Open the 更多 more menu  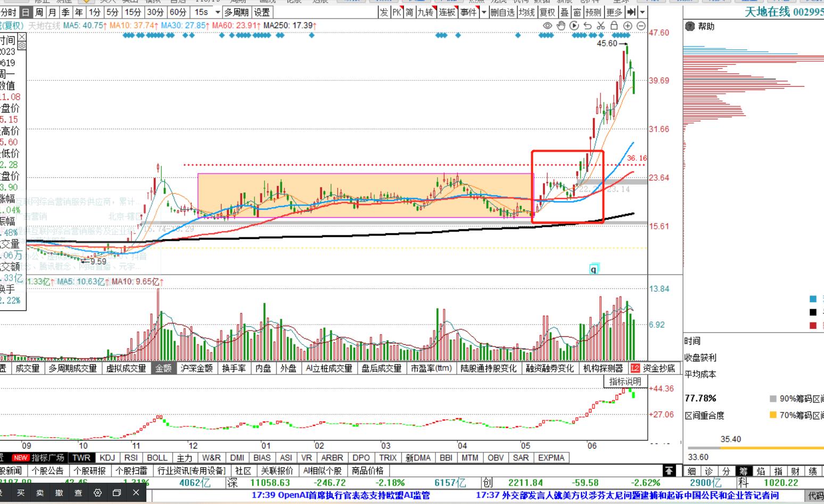tap(614, 12)
